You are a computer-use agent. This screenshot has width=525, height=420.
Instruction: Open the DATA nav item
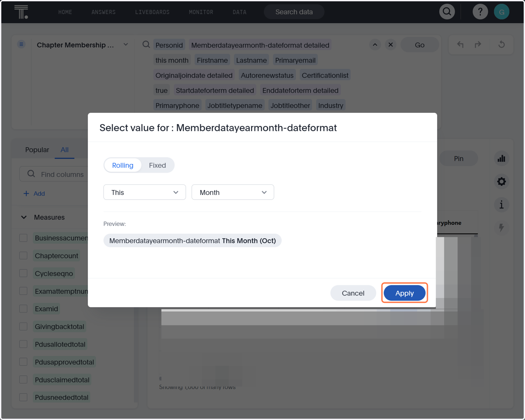239,12
